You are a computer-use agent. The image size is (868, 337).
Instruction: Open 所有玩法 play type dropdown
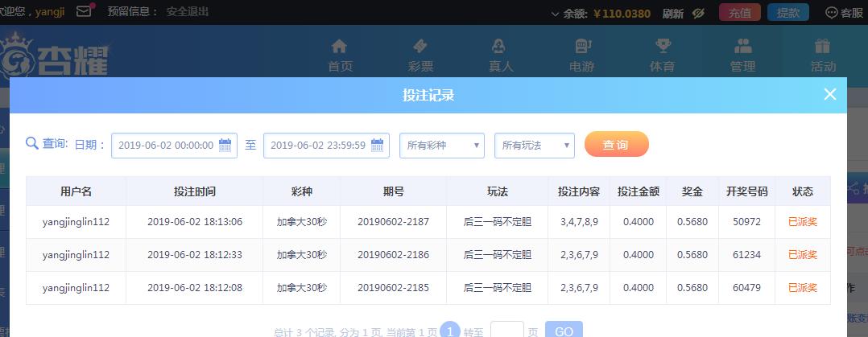point(535,146)
